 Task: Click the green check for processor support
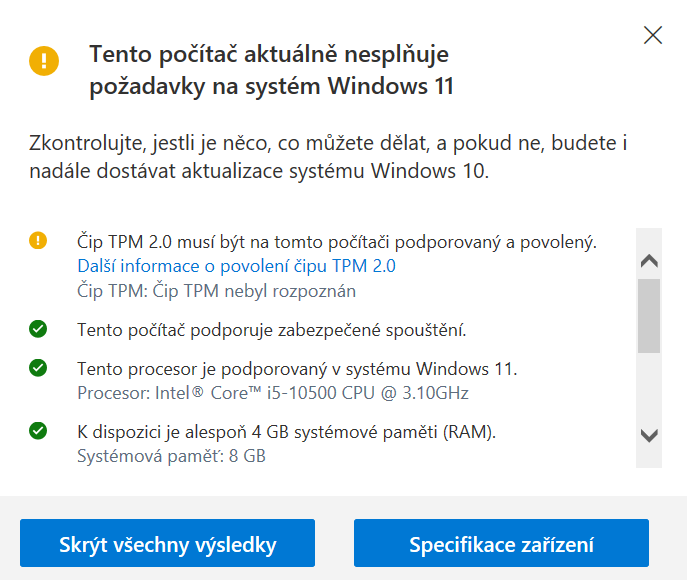(38, 368)
